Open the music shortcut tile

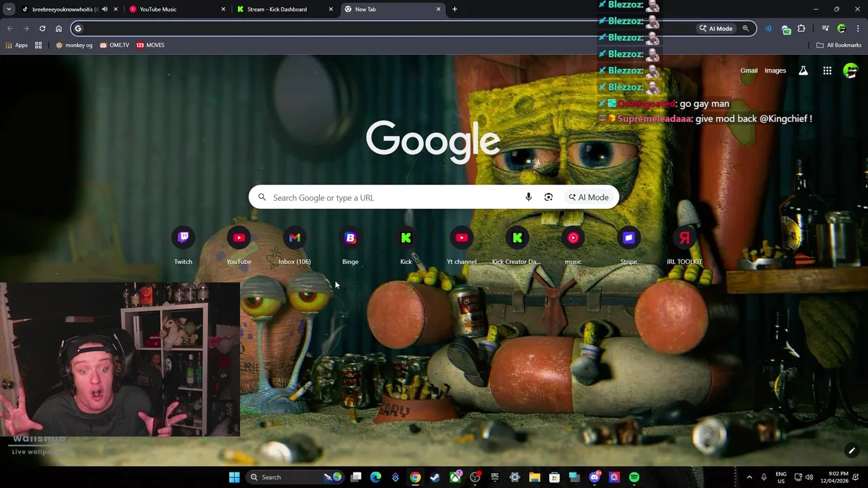pyautogui.click(x=573, y=246)
